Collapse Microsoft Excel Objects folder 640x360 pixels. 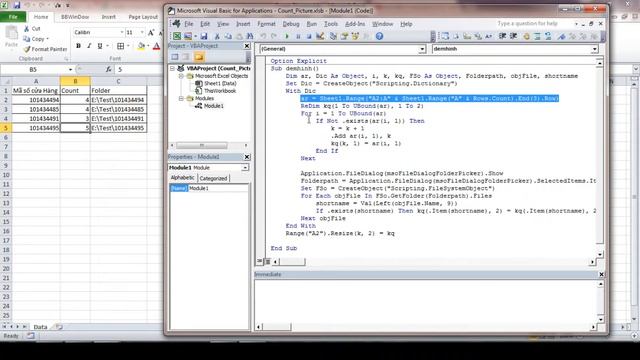tap(181, 76)
